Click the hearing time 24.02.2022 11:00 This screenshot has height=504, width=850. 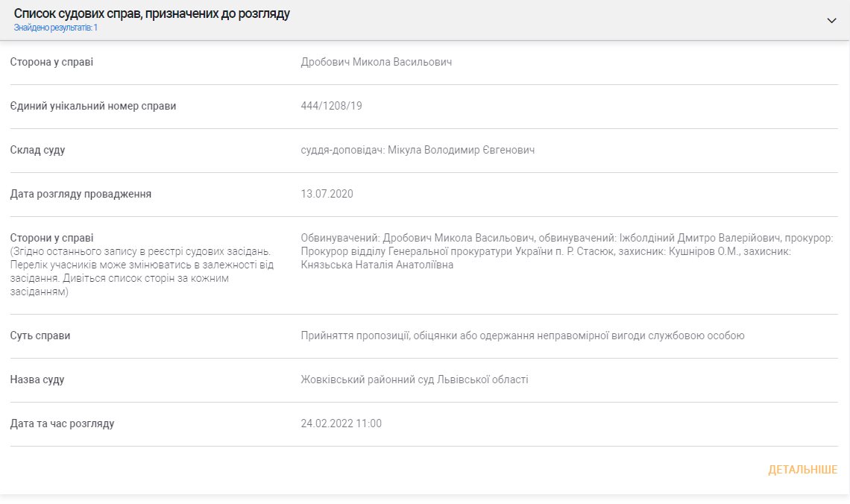(341, 423)
